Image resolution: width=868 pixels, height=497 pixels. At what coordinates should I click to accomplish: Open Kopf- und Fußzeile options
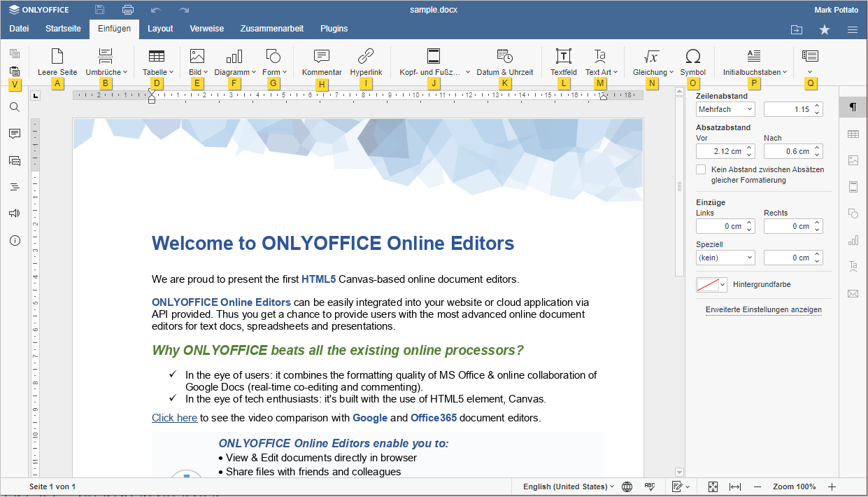tap(434, 62)
